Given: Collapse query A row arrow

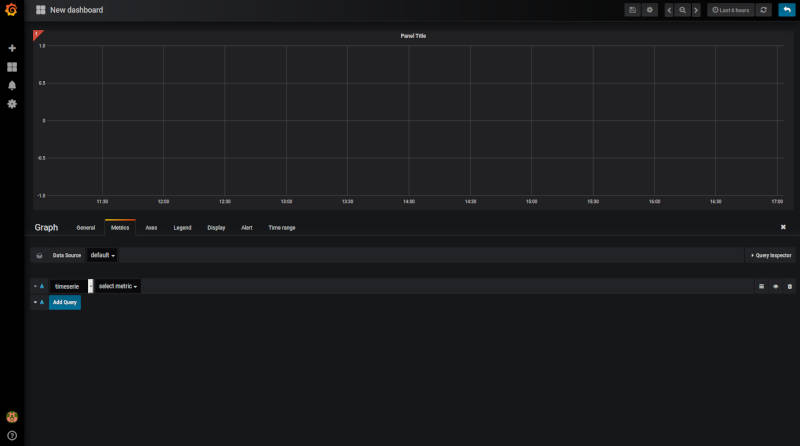Looking at the screenshot, I should [x=35, y=286].
